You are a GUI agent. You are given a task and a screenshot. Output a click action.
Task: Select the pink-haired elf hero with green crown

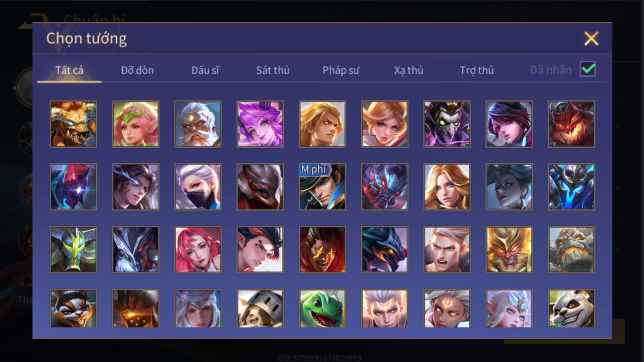136,124
